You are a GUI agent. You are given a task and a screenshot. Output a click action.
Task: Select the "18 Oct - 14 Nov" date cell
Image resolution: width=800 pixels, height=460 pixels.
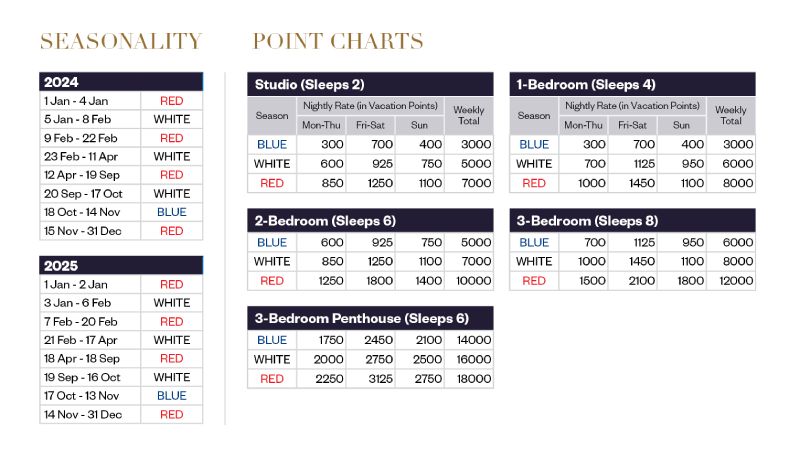(x=90, y=212)
